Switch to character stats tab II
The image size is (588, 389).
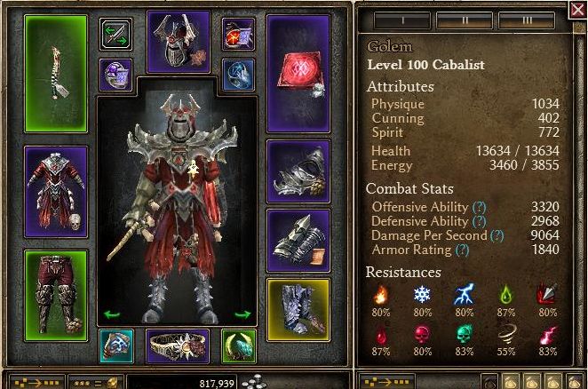465,20
